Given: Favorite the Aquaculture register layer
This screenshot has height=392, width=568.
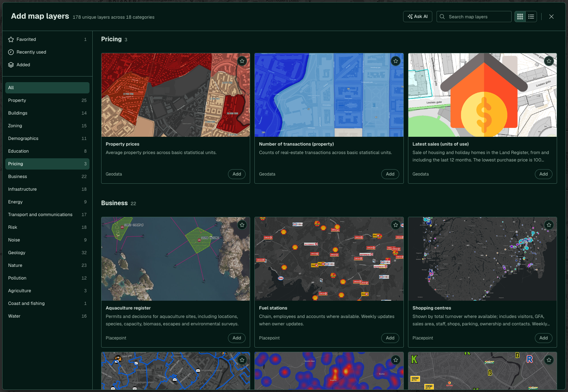Looking at the screenshot, I should pos(242,225).
